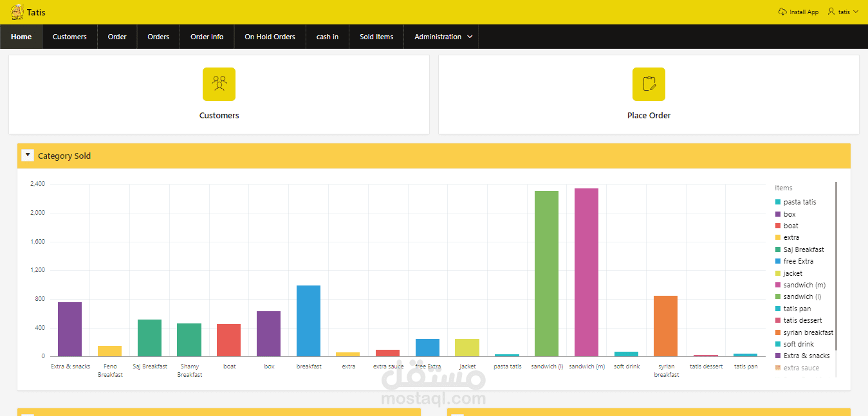Open the Orders menu item
Viewport: 868px width, 416px height.
pos(158,37)
